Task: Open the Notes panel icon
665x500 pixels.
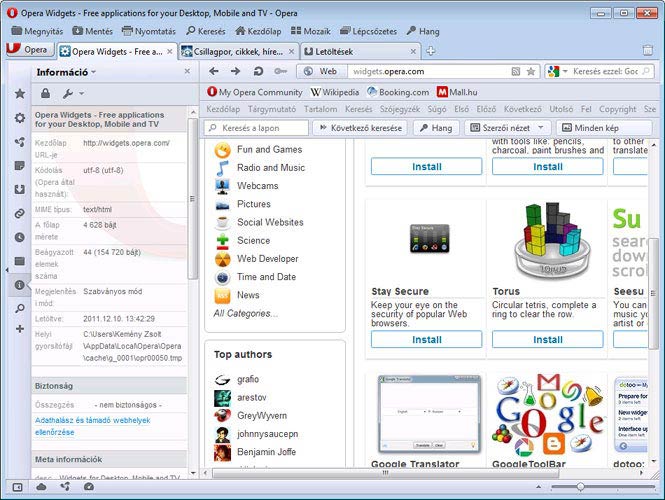Action: pos(20,165)
